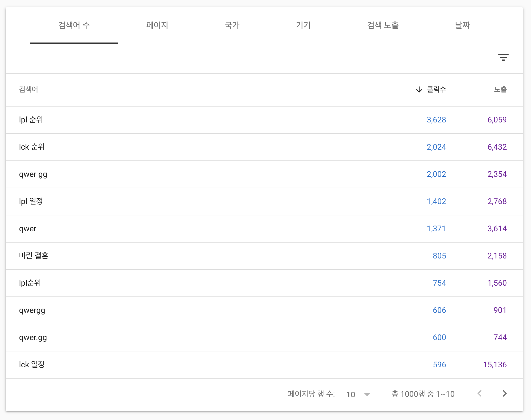Click the impressions value 2,158
This screenshot has width=531, height=420.
click(x=497, y=256)
